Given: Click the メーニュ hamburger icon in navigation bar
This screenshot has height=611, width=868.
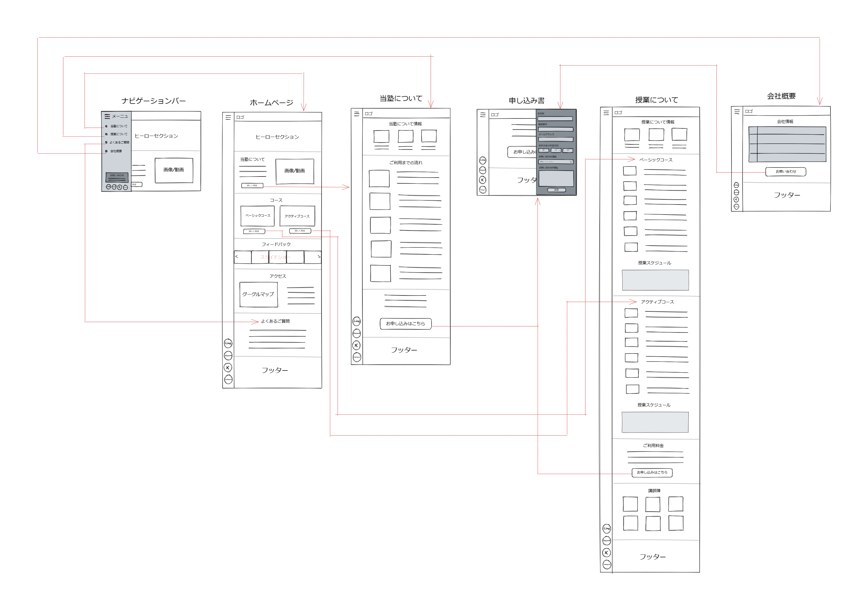Looking at the screenshot, I should pyautogui.click(x=107, y=116).
